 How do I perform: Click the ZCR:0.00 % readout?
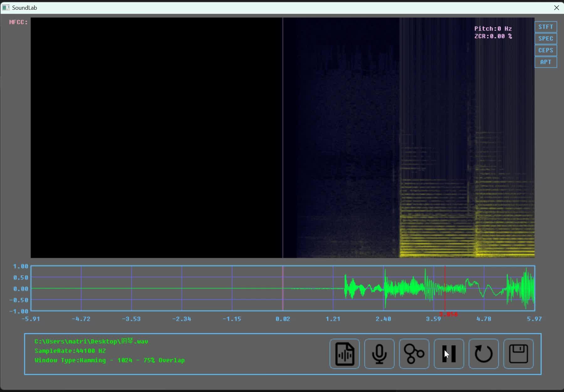click(x=493, y=36)
